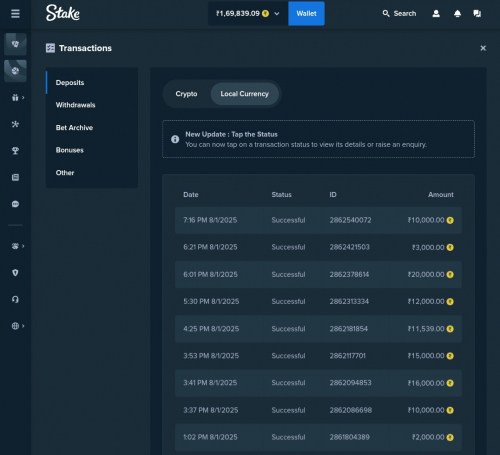
Task: Open the Wallet
Action: [306, 13]
